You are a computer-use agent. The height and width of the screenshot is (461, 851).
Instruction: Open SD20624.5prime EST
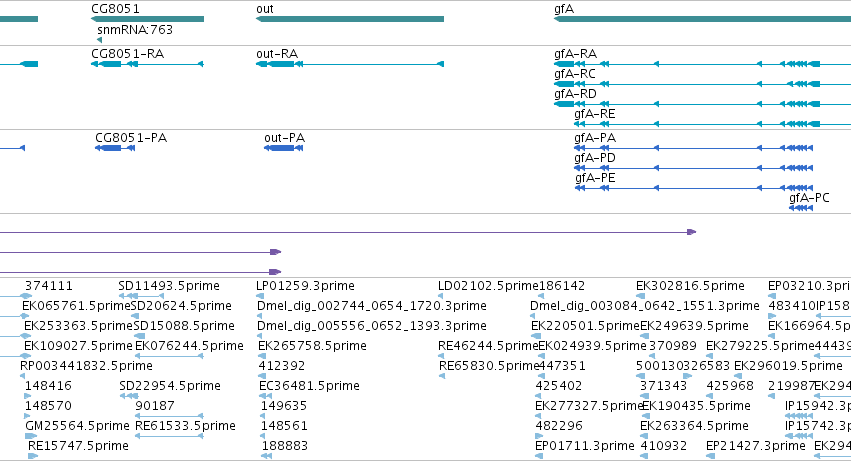coord(181,306)
